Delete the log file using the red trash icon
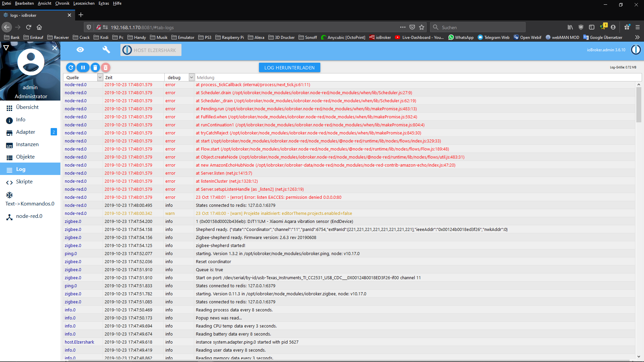644x362 pixels. pos(106,68)
